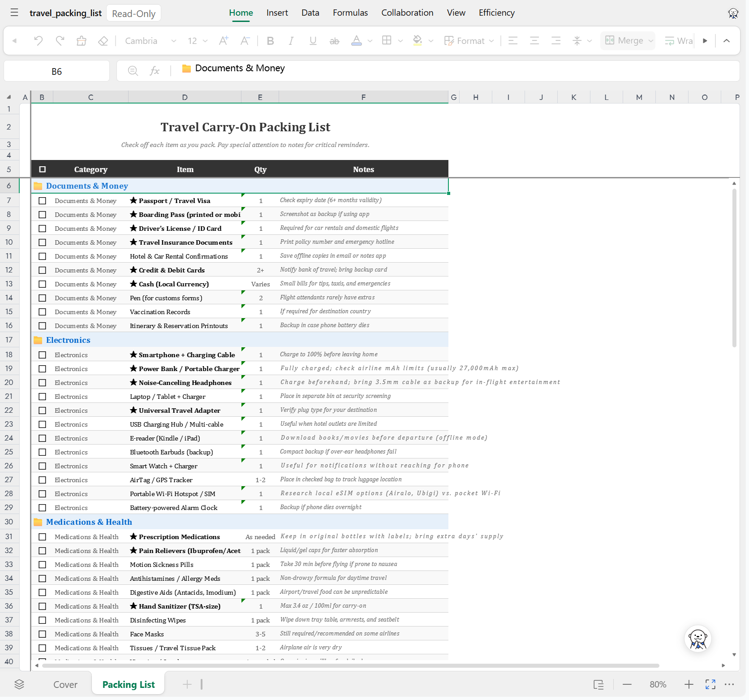Screen dimensions: 749x700
Task: Select the Packing List sheet tab
Action: tap(129, 684)
